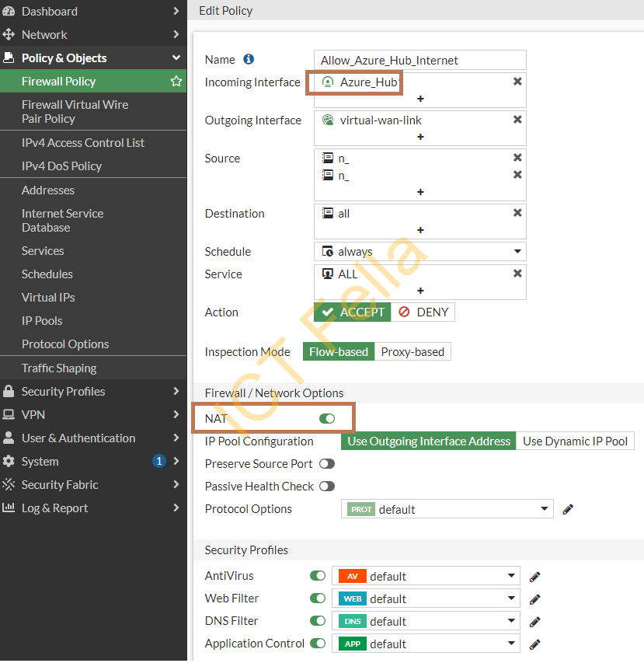Viewport: 644px width, 663px height.
Task: Expand the Dashboard menu chevron
Action: click(176, 11)
